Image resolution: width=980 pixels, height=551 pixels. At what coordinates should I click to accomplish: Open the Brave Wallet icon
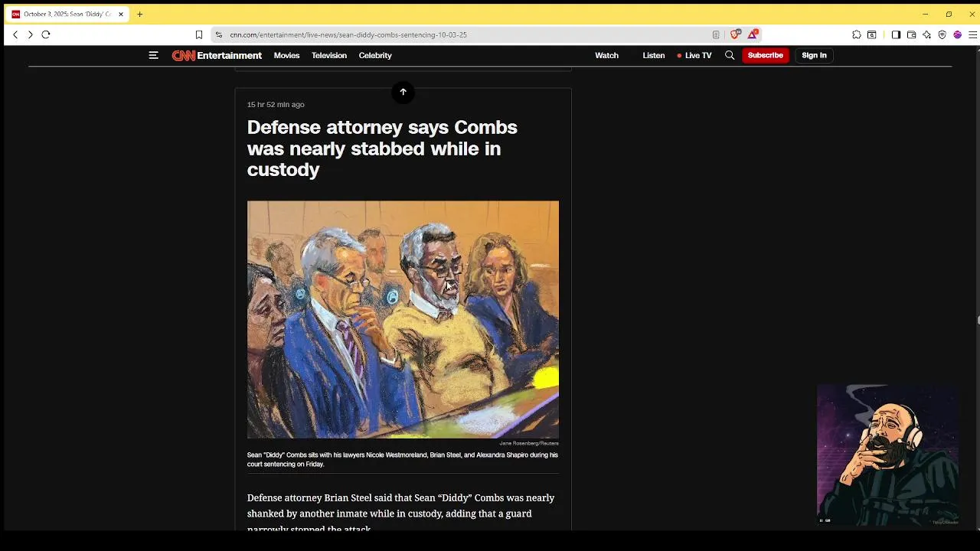click(x=911, y=34)
